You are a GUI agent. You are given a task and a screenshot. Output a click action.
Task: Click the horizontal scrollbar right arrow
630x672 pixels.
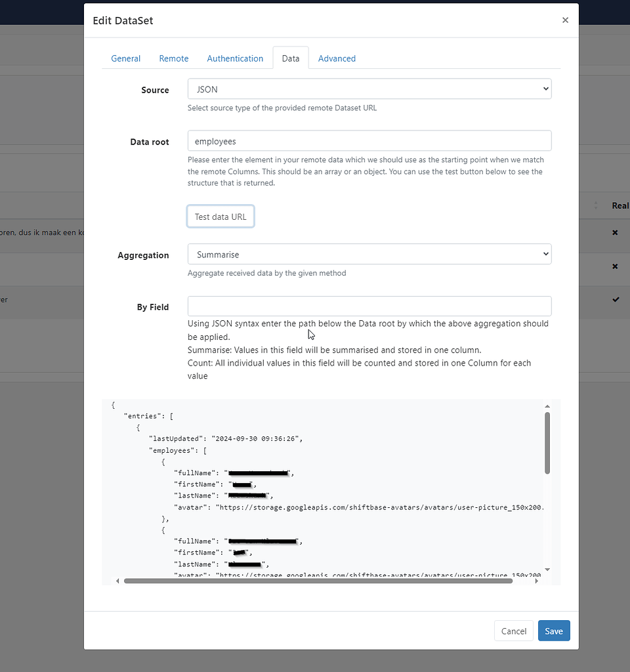coord(538,580)
